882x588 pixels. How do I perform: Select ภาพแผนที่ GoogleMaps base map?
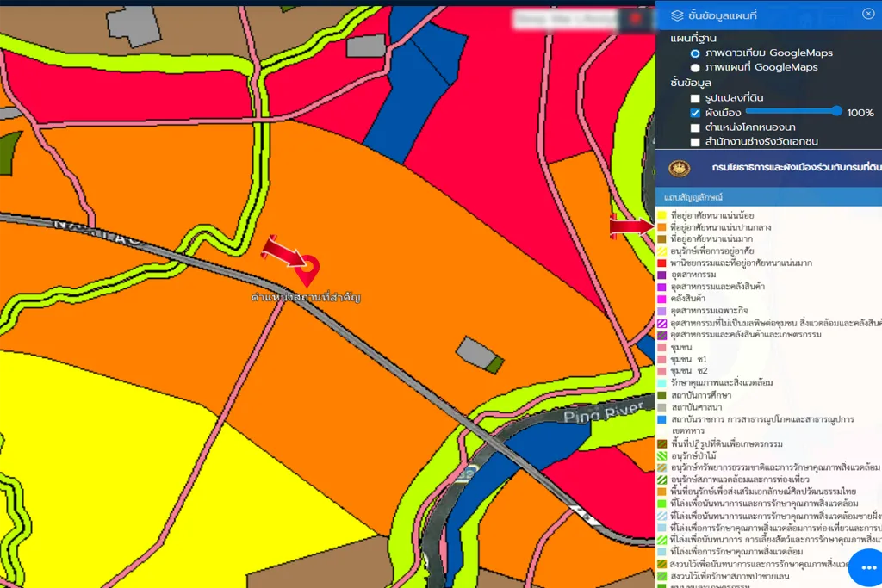[x=695, y=67]
